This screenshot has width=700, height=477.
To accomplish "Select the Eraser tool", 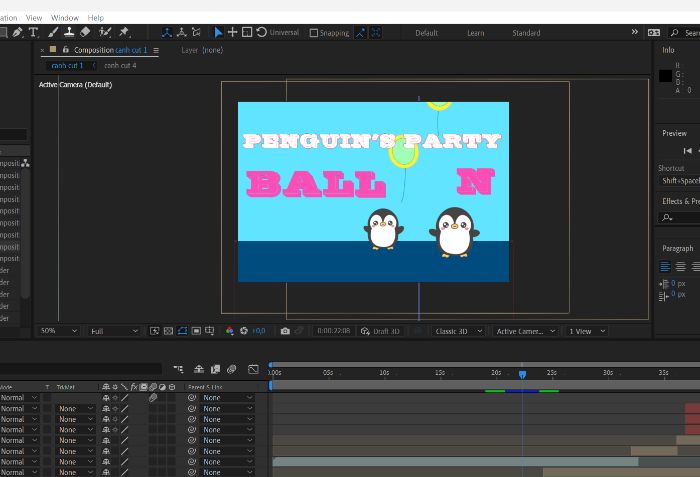I will coord(85,32).
